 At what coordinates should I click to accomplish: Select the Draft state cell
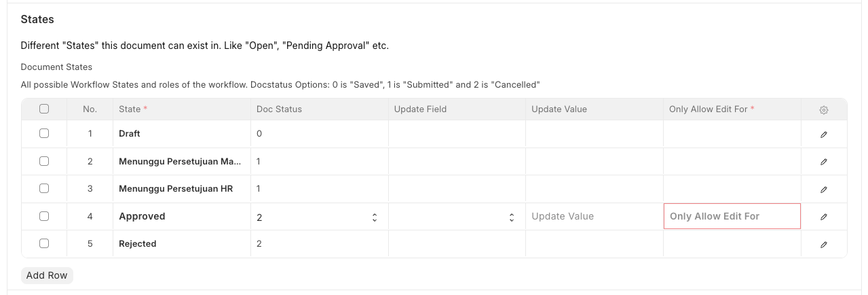[x=181, y=134]
